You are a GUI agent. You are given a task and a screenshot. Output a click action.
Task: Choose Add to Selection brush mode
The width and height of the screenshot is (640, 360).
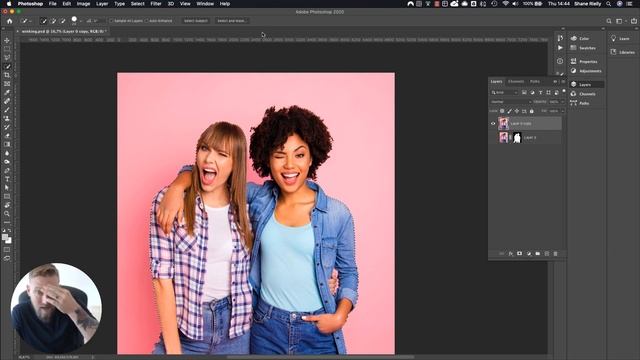pos(53,21)
